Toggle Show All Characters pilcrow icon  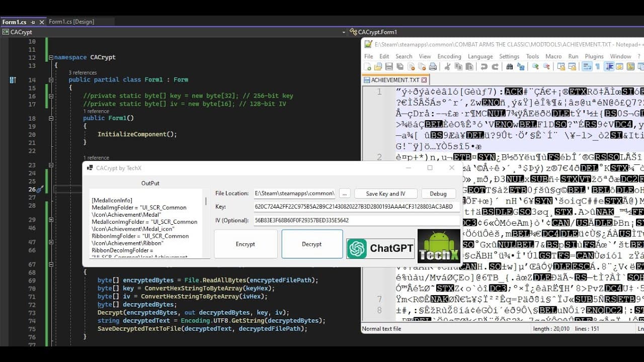click(x=598, y=67)
